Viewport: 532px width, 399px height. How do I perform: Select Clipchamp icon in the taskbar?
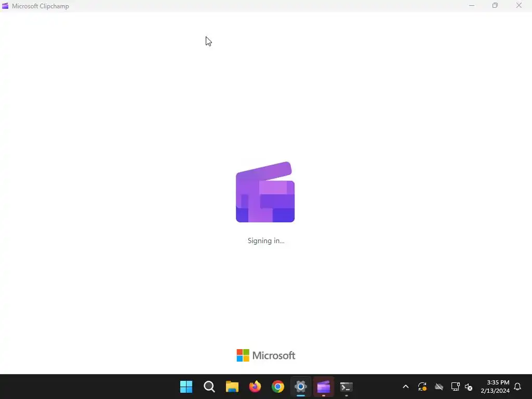tap(323, 387)
